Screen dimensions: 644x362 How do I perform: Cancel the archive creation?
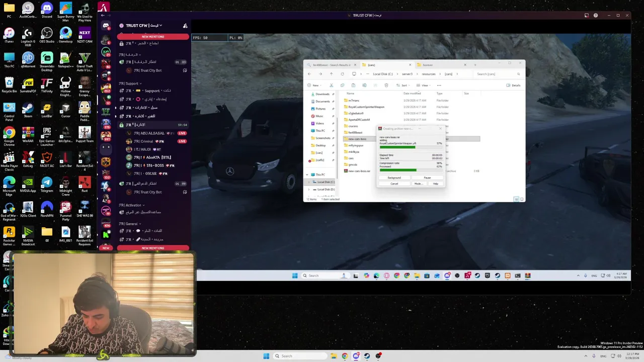(x=394, y=184)
